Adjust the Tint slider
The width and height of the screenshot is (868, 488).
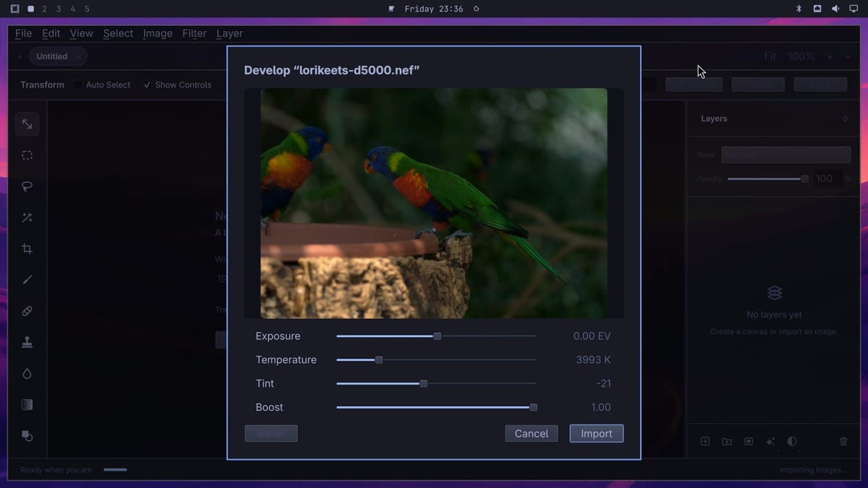pyautogui.click(x=437, y=384)
